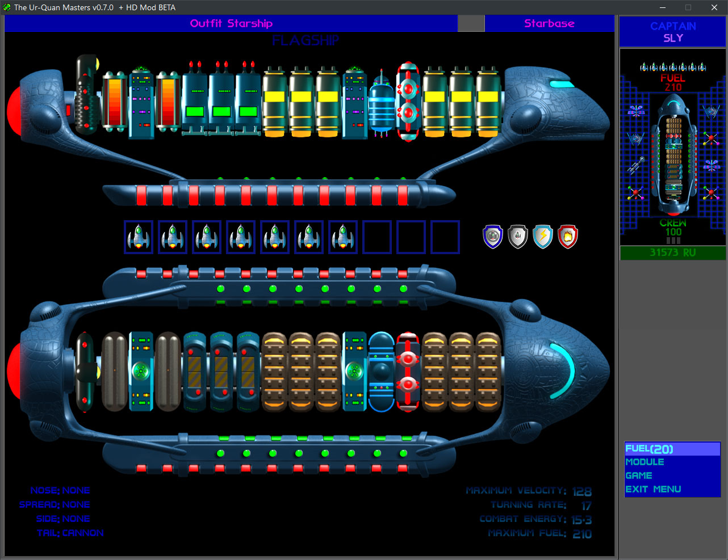
Task: Select the leftmost gray ribbed tank in the side-view ship
Action: tap(114, 372)
